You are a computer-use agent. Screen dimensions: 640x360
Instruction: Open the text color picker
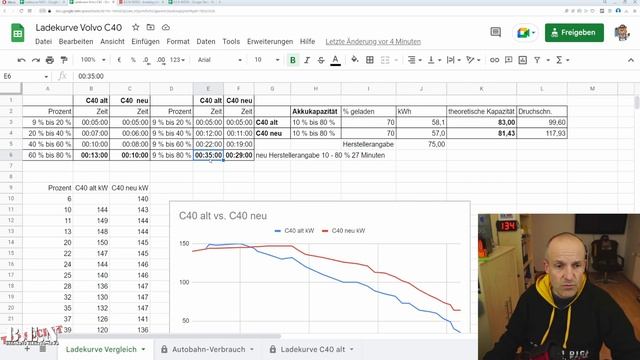coord(336,60)
